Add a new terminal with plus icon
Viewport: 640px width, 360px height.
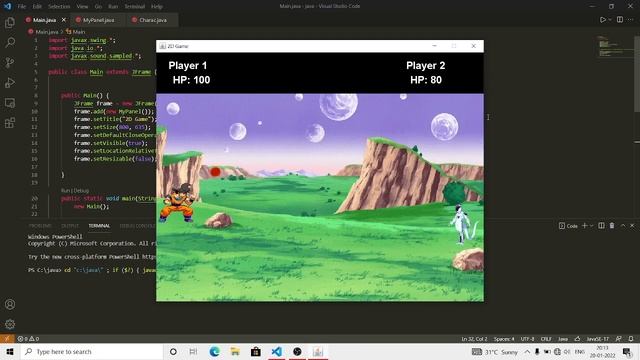tap(584, 225)
